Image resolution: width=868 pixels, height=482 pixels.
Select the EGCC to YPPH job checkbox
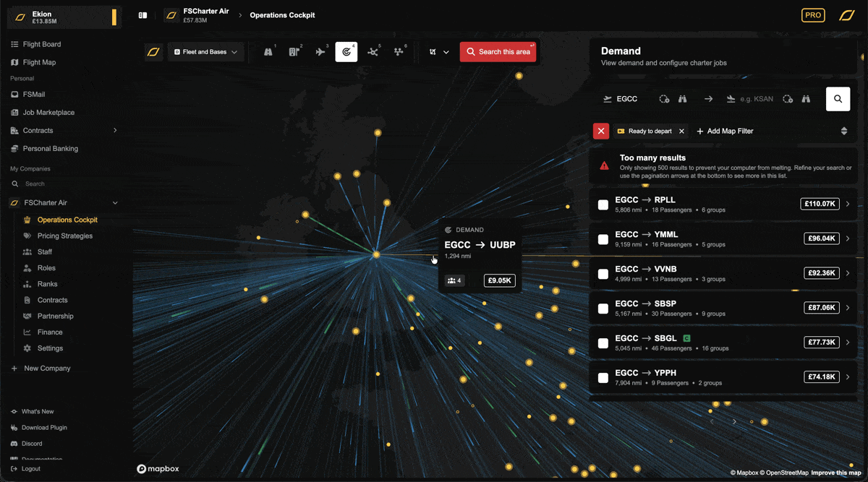[x=603, y=378]
